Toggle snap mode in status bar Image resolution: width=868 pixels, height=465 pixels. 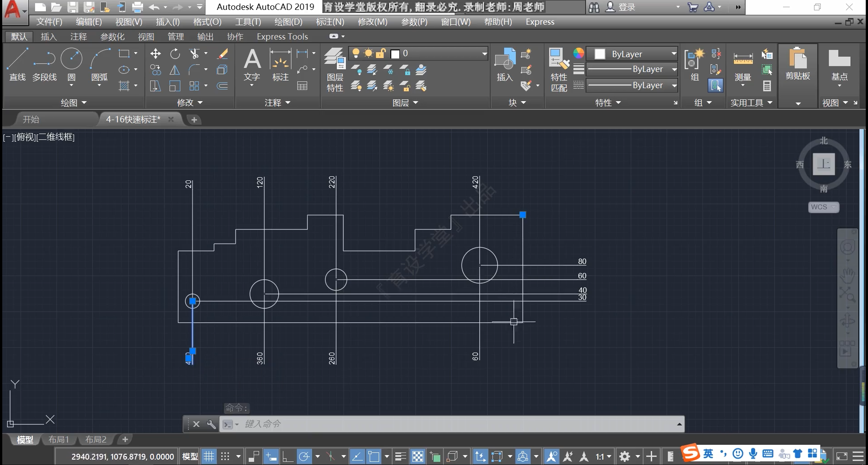[225, 456]
